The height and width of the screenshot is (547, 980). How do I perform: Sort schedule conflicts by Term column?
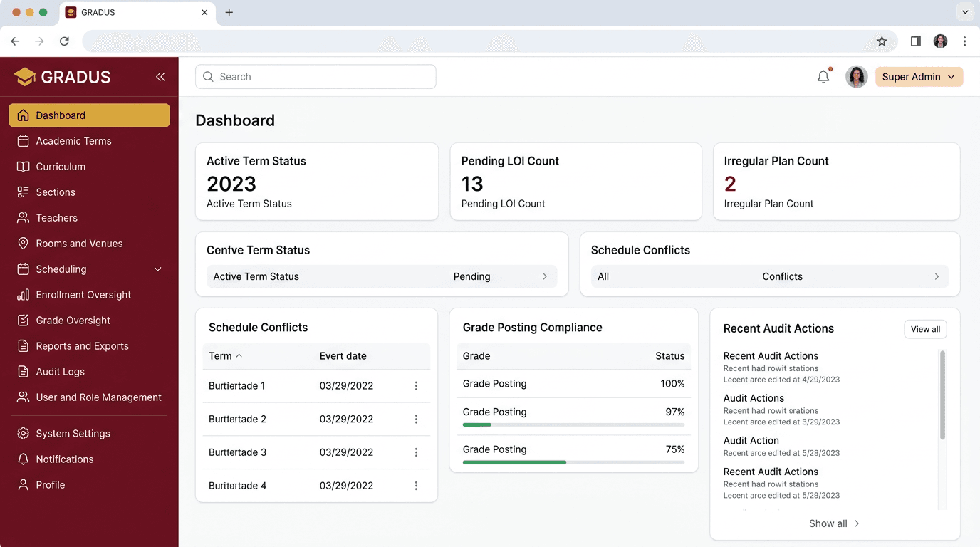pyautogui.click(x=224, y=356)
